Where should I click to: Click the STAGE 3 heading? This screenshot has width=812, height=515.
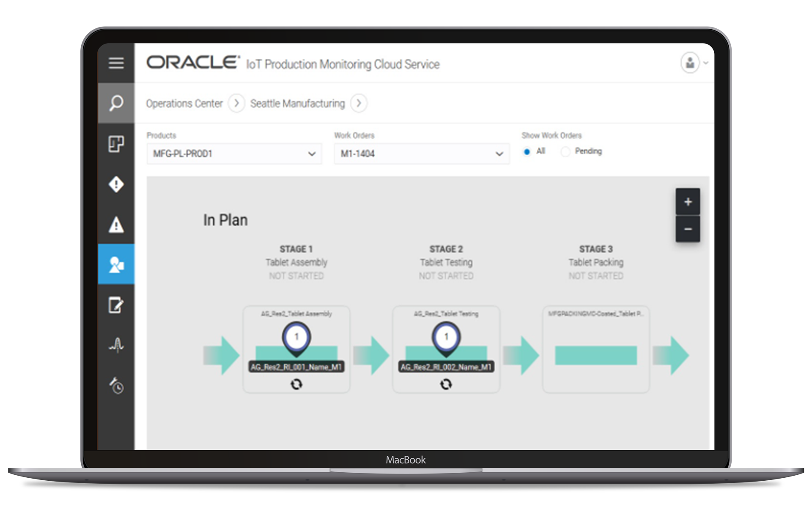(x=596, y=249)
